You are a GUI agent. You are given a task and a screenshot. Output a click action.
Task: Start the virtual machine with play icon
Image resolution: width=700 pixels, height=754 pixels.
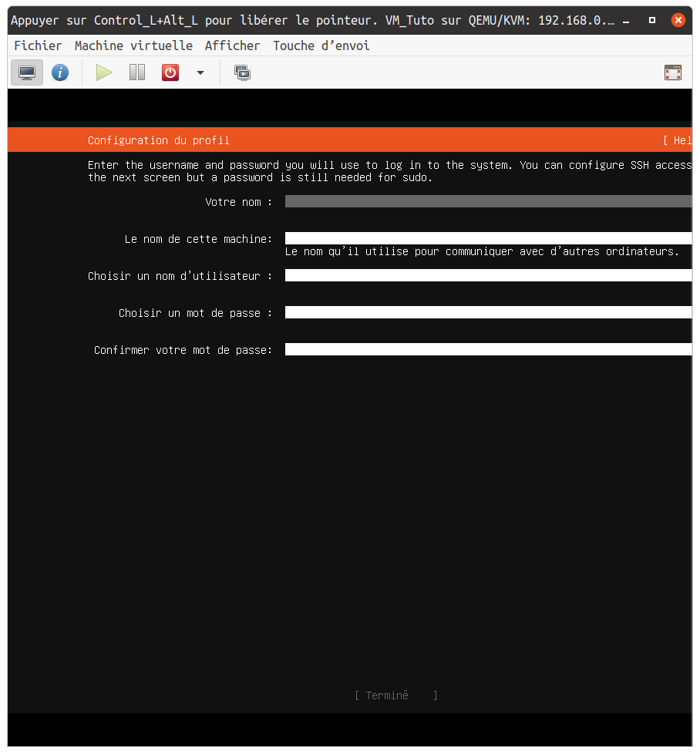pyautogui.click(x=104, y=73)
